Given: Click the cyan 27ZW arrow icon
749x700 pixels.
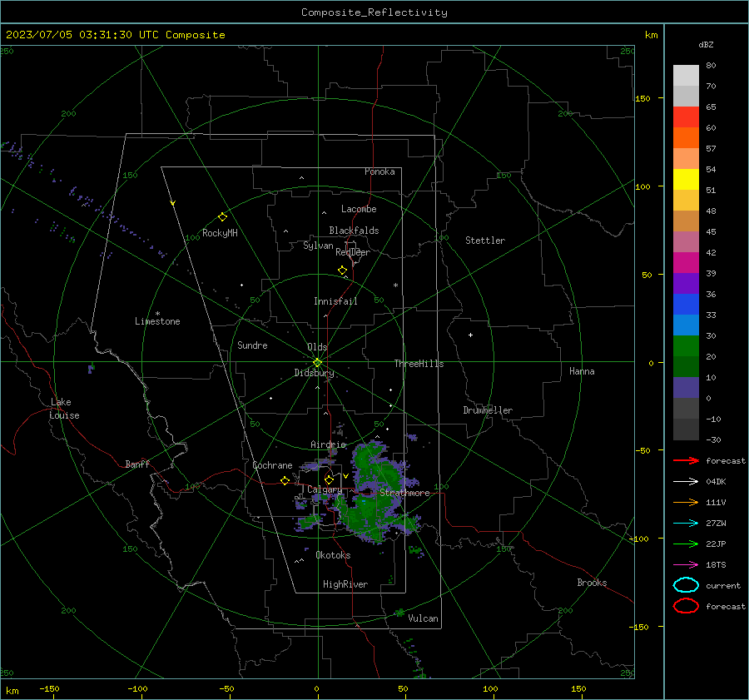Looking at the screenshot, I should click(x=686, y=524).
